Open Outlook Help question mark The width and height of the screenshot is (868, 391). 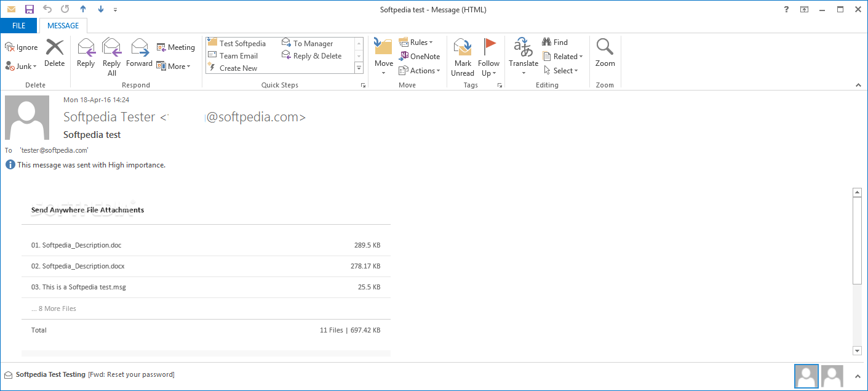click(786, 9)
